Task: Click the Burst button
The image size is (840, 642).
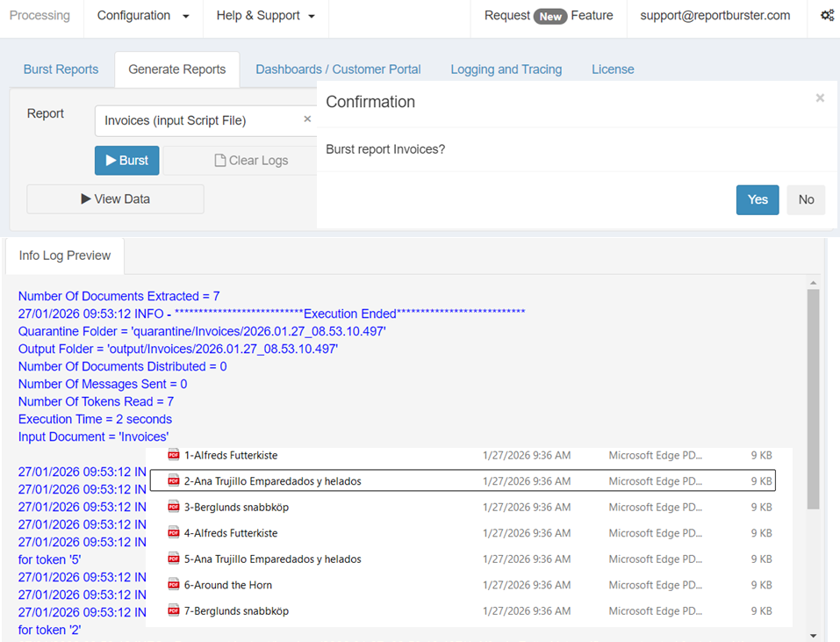Action: (x=126, y=161)
